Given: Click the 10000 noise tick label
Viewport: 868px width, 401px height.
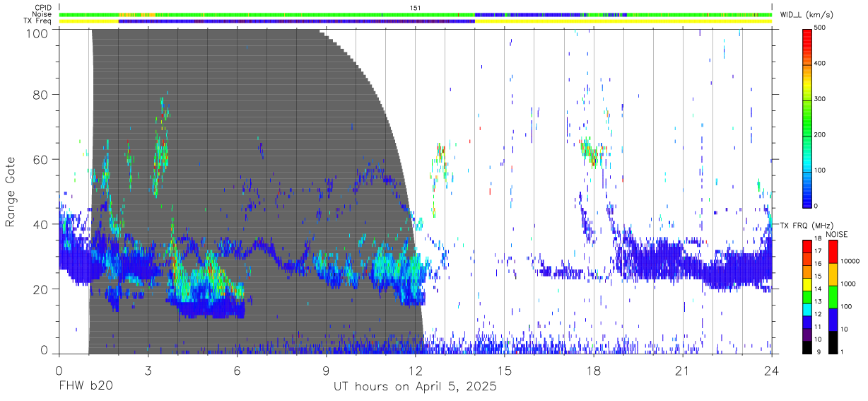Looking at the screenshot, I should [x=849, y=262].
